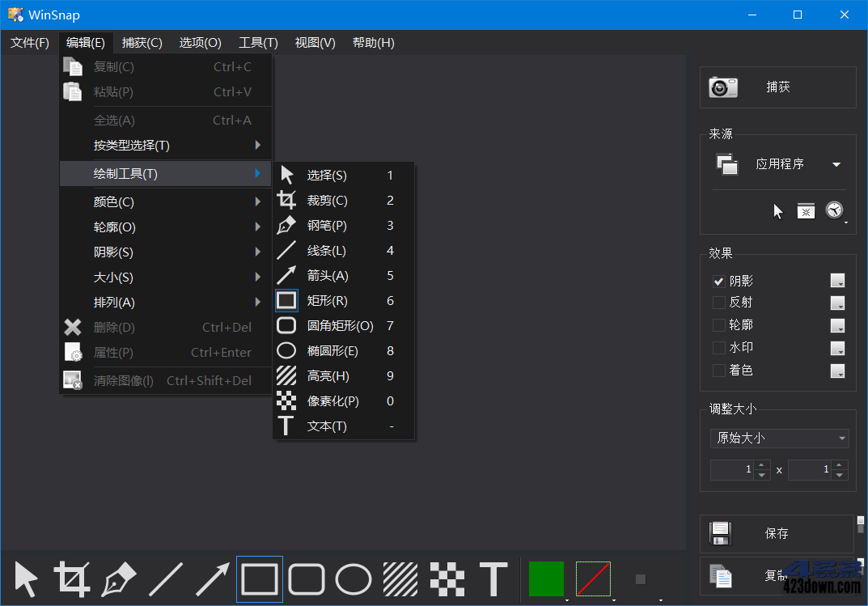Select the Pen tool in the bottom toolbar
This screenshot has width=868, height=606.
point(119,578)
